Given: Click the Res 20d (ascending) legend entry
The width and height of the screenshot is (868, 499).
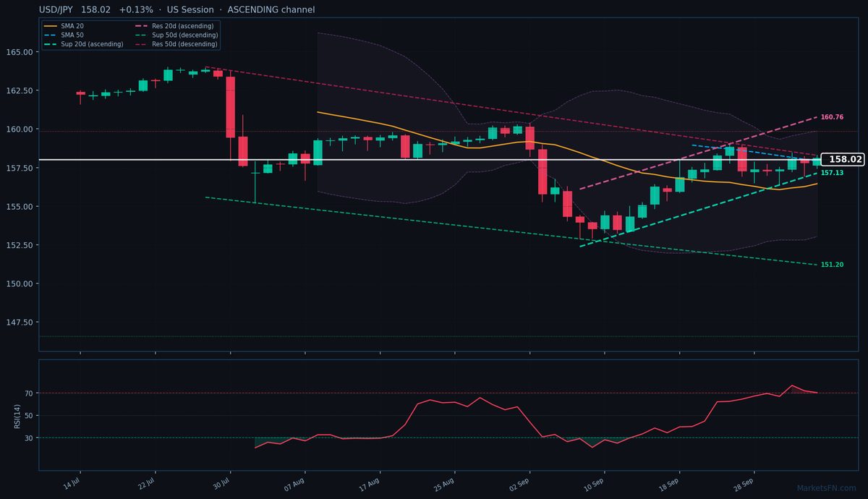Looking at the screenshot, I should click(174, 26).
